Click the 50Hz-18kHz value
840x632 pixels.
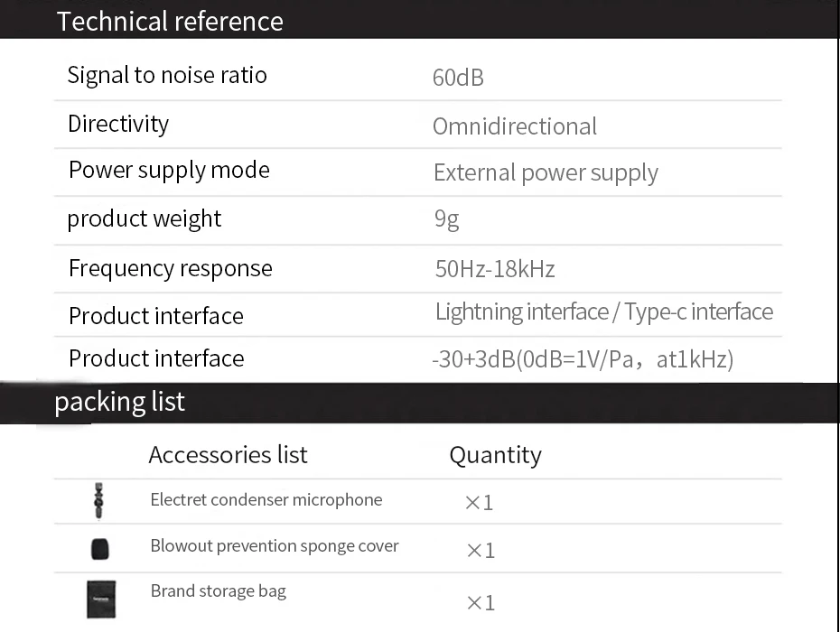click(x=495, y=269)
